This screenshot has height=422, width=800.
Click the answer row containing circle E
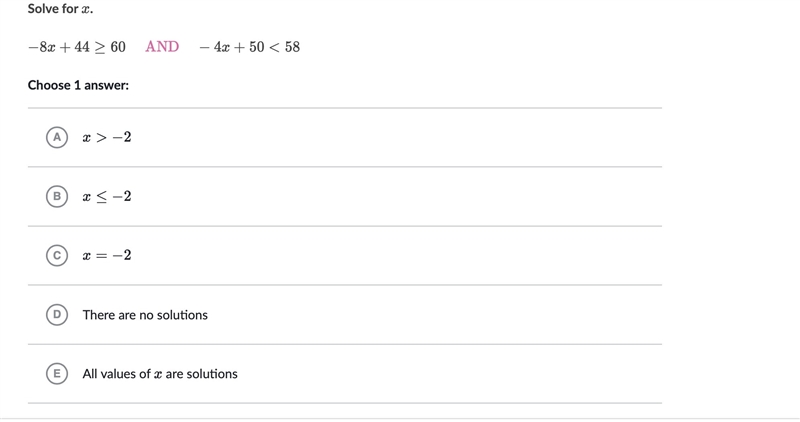click(345, 374)
